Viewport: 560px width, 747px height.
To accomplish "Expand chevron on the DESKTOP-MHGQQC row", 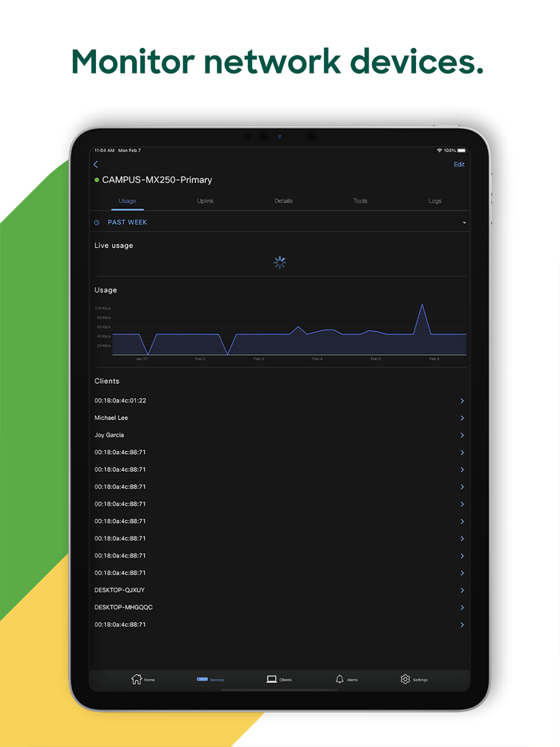I will tap(462, 607).
